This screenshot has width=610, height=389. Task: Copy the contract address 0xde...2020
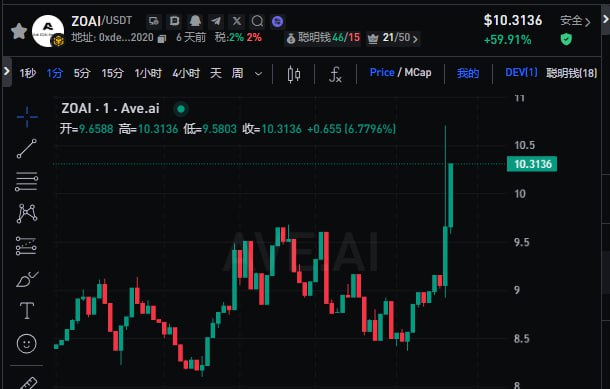(x=162, y=39)
